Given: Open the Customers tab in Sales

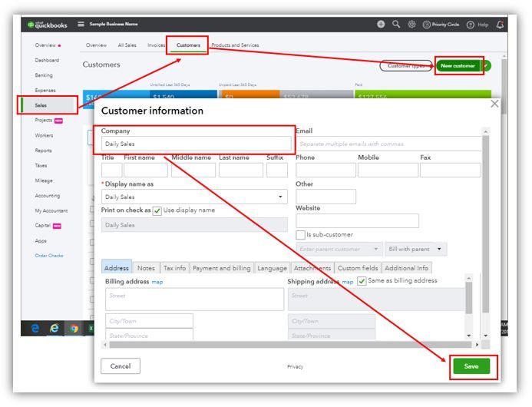Looking at the screenshot, I should [188, 45].
